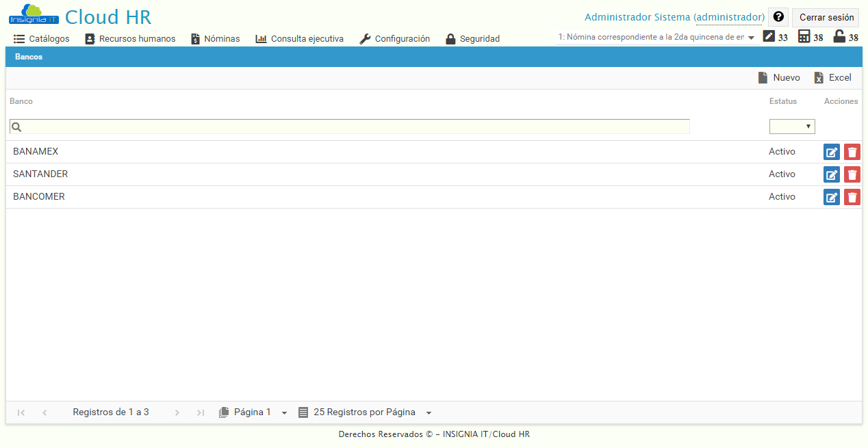Image resolution: width=868 pixels, height=448 pixels.
Task: Open the 25 Registros por Página dropdown
Action: point(429,412)
